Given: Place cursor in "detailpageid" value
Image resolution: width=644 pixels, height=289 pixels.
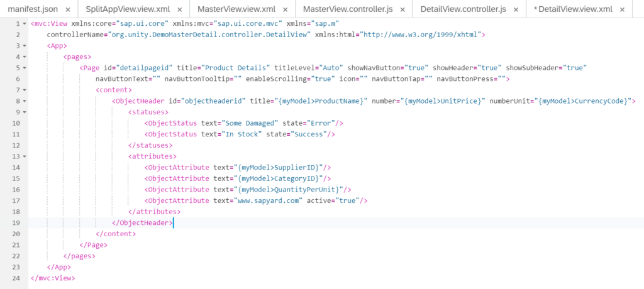Looking at the screenshot, I should click(x=145, y=68).
